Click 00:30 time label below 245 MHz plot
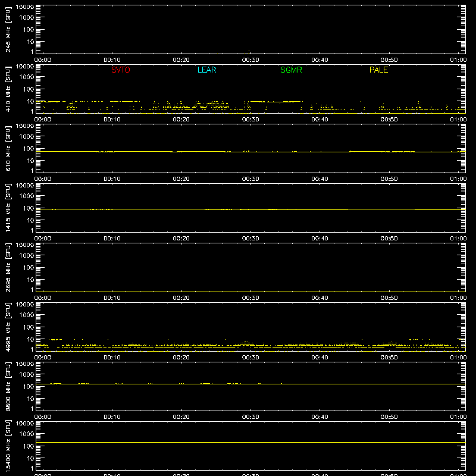Image resolution: width=476 pixels, height=476 pixels. coord(250,60)
